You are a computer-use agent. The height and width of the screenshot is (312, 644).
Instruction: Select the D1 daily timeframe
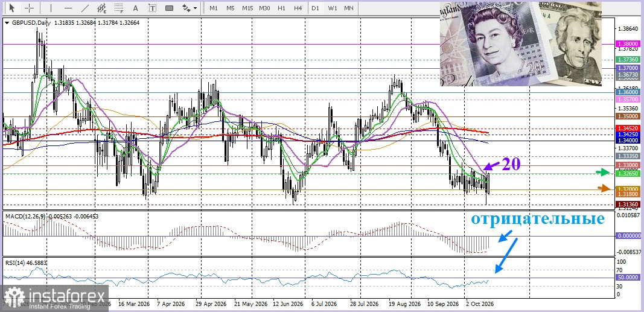tap(315, 8)
